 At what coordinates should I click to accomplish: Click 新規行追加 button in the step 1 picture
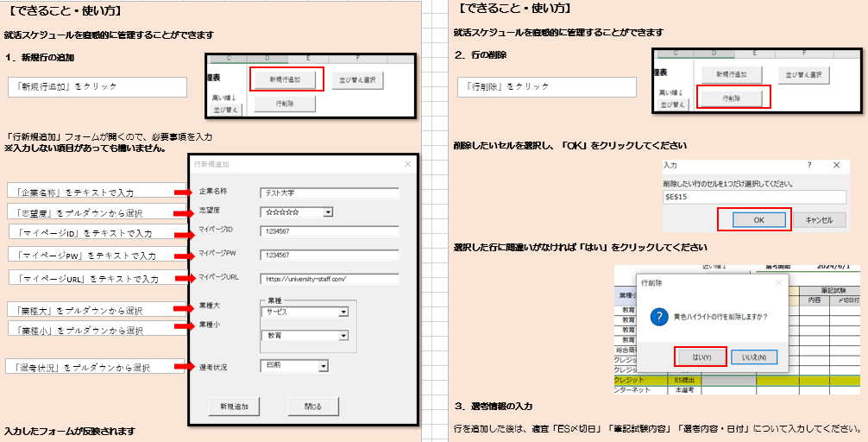(x=285, y=79)
